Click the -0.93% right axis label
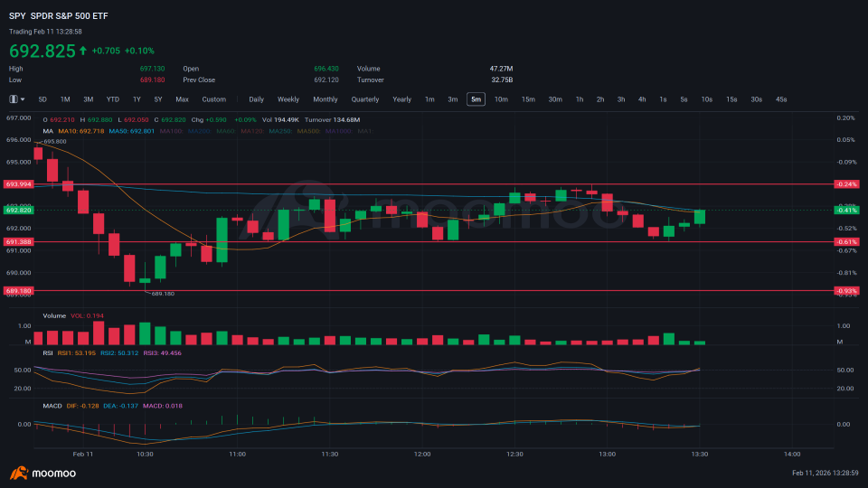The width and height of the screenshot is (868, 488). pos(846,290)
